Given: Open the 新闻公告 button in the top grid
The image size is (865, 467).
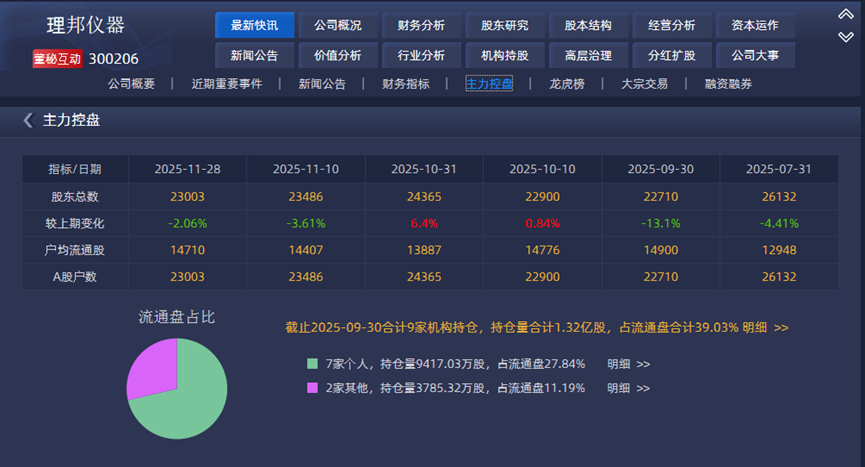Looking at the screenshot, I should [254, 56].
